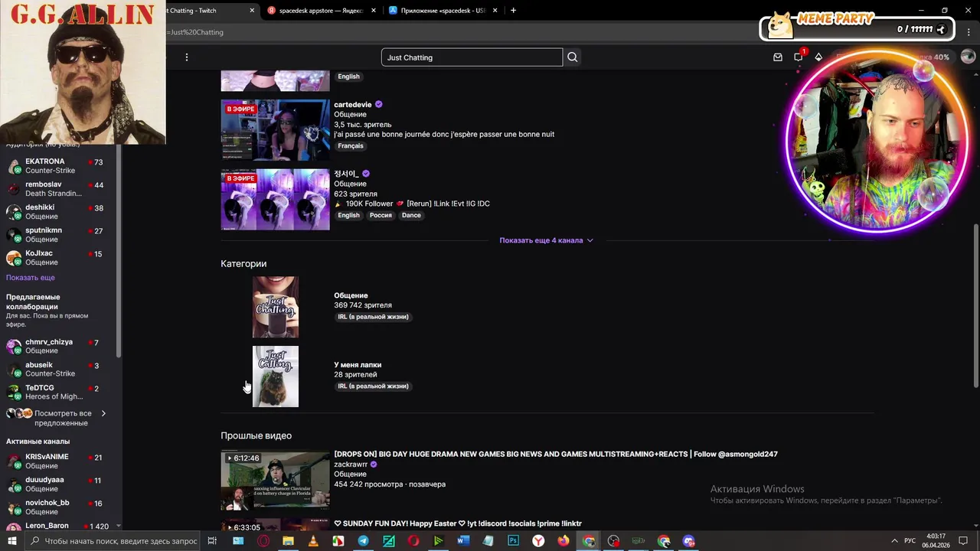Open the Twitch inbox envelope icon
Image resolution: width=980 pixels, height=551 pixels.
(x=778, y=57)
